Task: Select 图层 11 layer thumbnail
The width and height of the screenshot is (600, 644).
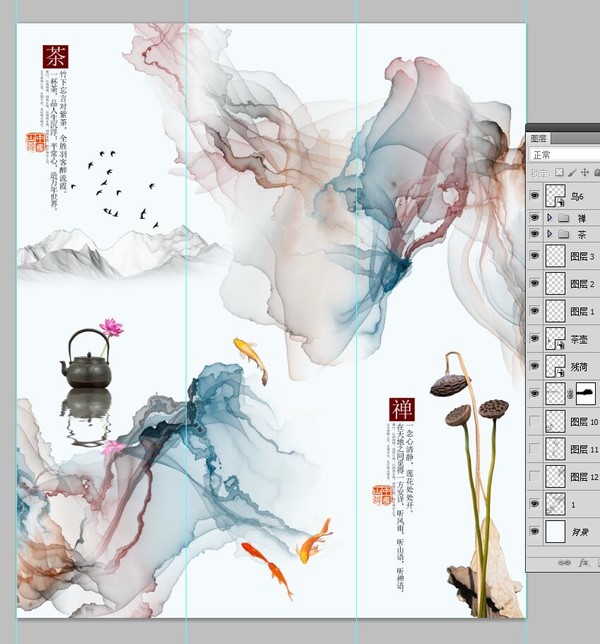Action: pyautogui.click(x=555, y=449)
